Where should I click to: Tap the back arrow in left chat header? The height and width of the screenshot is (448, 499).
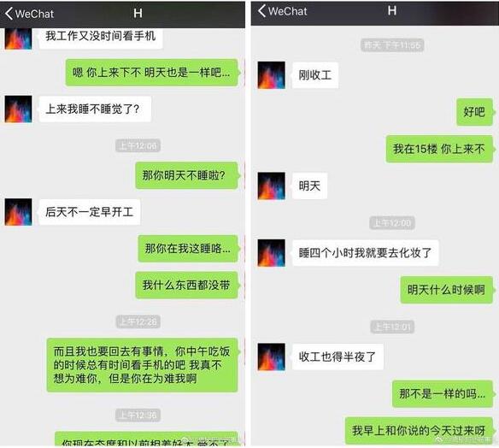pos(9,14)
